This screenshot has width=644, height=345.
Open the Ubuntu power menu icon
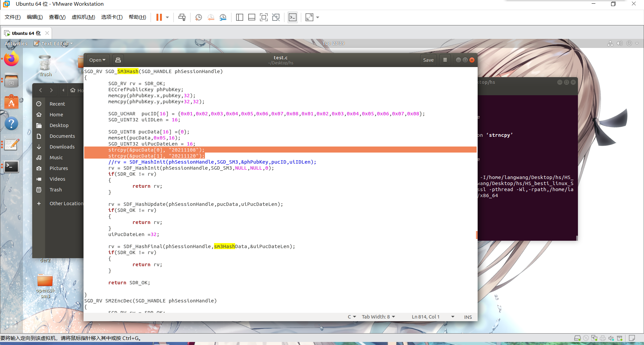click(629, 43)
